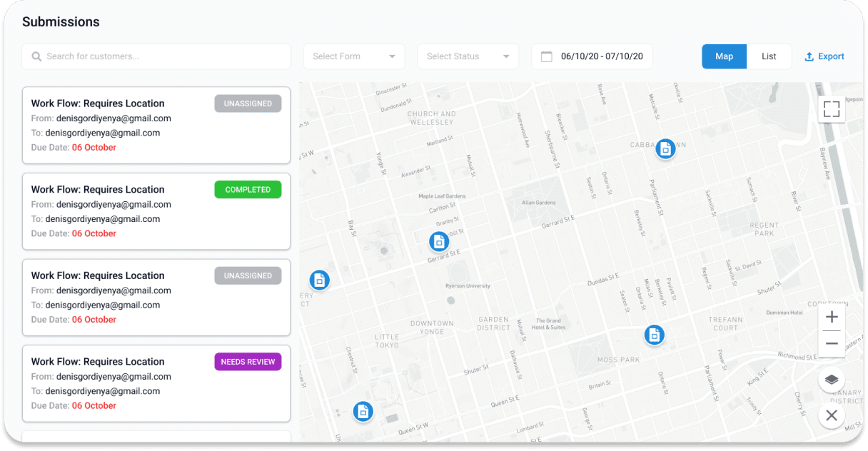Click Ryerson University label on map
The width and height of the screenshot is (868, 451).
tap(468, 286)
